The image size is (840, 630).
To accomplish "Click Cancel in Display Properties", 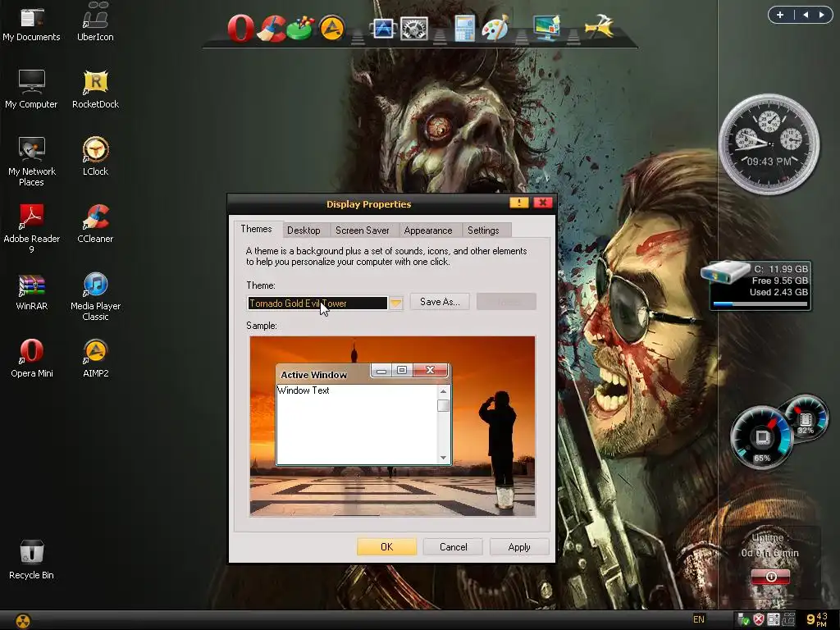I will (453, 547).
